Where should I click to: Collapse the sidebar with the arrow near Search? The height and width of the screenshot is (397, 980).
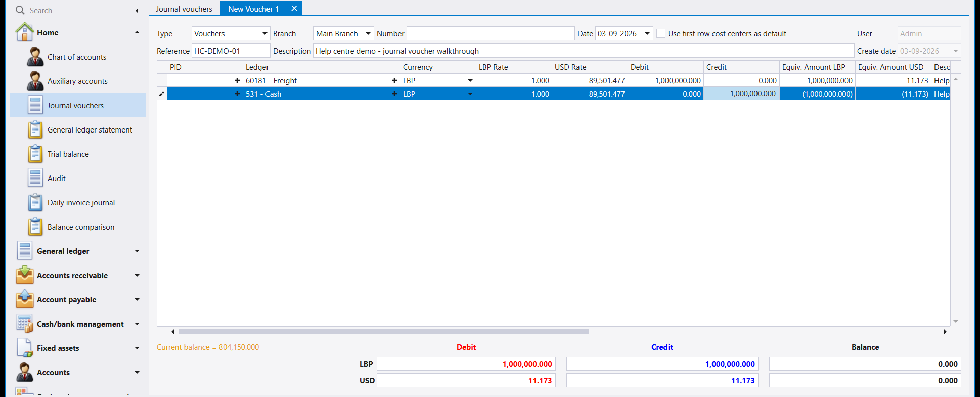pyautogui.click(x=137, y=10)
